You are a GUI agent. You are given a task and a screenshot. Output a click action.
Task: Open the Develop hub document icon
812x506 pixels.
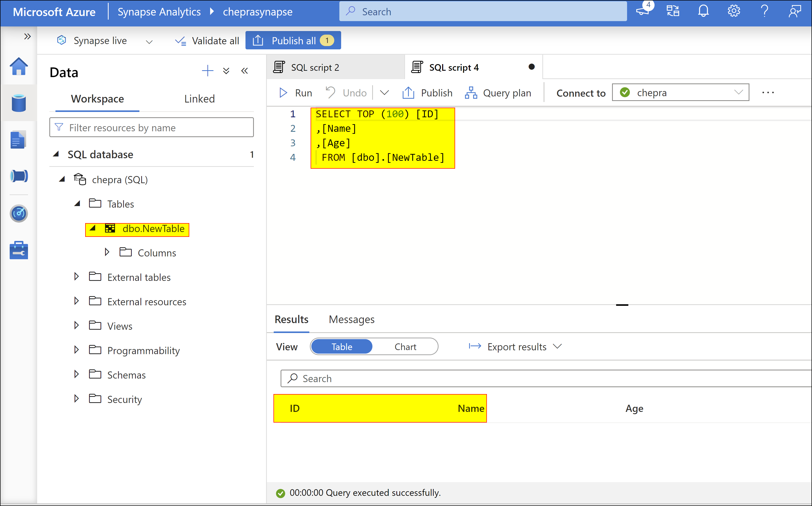(18, 140)
